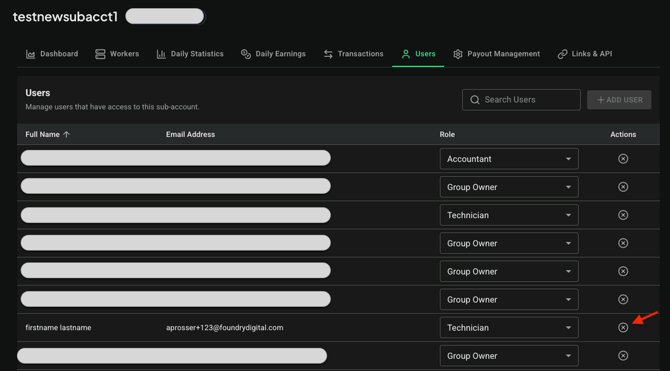Click remove icon in row below firstname lastname
Image resolution: width=670 pixels, height=371 pixels.
(x=623, y=356)
